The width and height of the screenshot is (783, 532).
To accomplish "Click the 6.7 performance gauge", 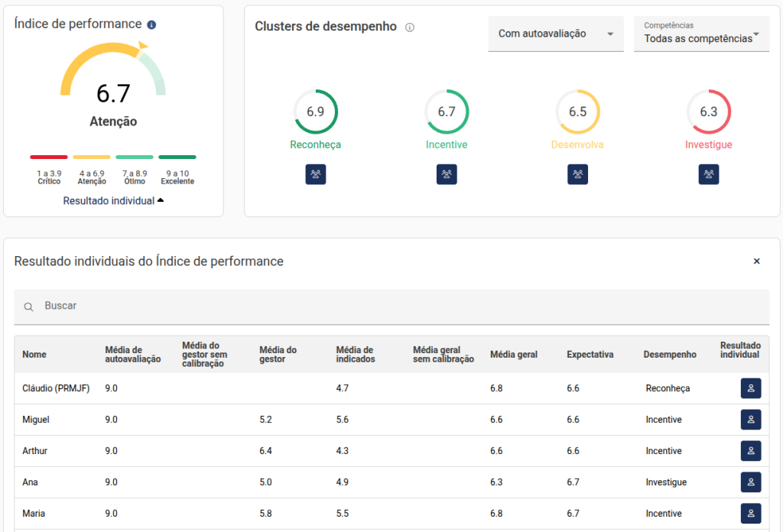I will tap(113, 84).
